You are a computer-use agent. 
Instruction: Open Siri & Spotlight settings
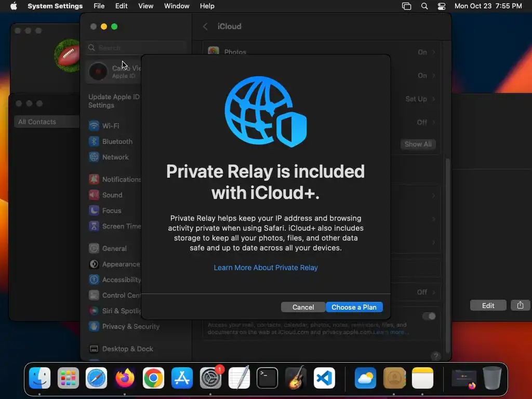(x=114, y=311)
